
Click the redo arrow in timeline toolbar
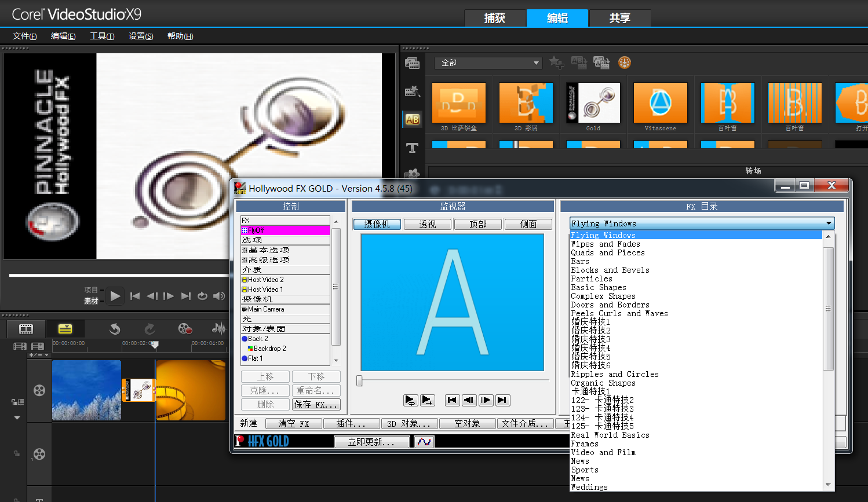[x=149, y=329]
